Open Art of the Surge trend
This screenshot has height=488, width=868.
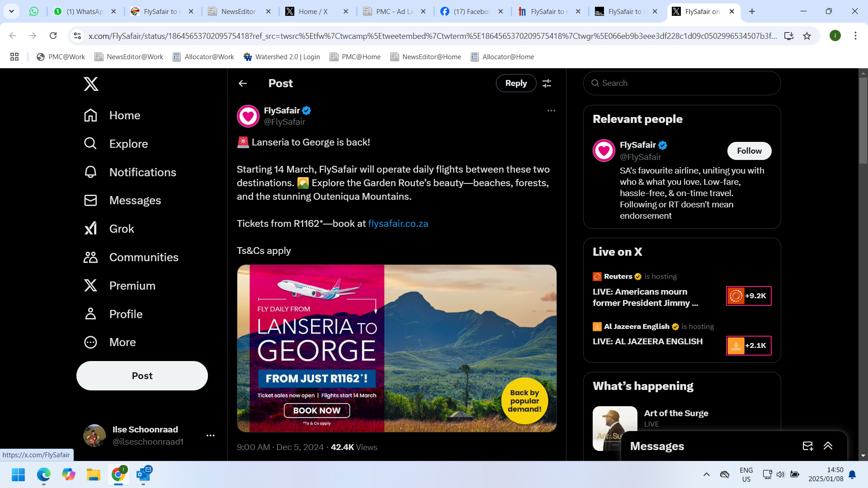point(676,413)
